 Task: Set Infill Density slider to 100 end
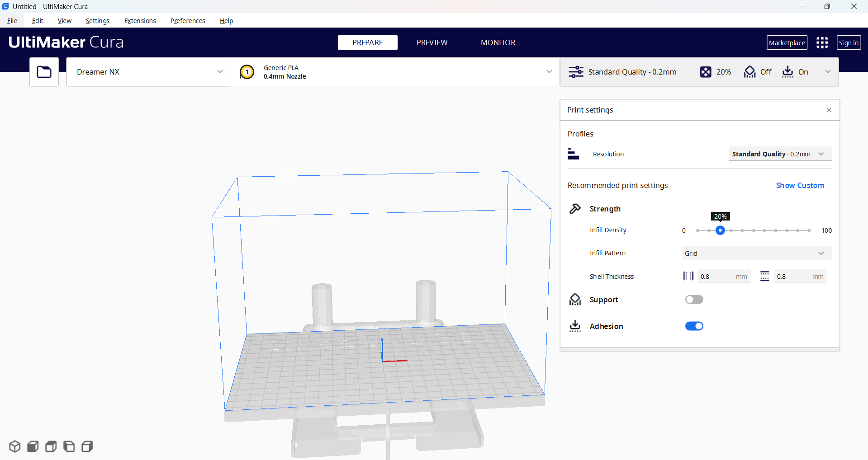tap(809, 230)
